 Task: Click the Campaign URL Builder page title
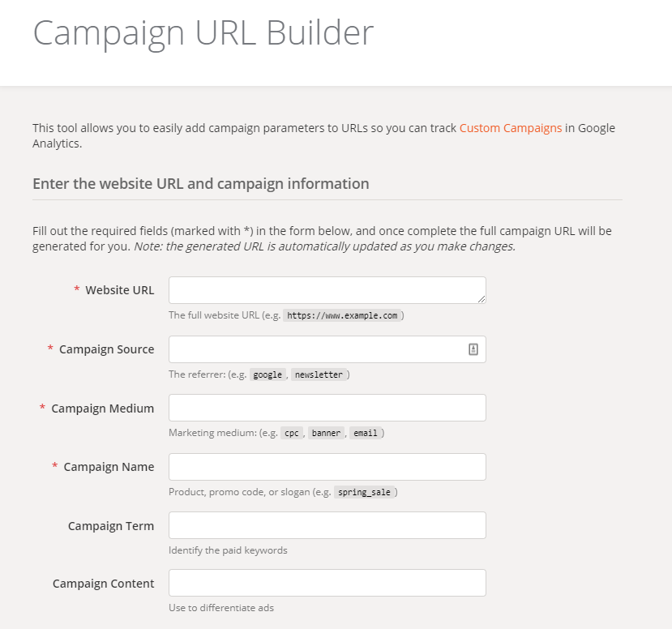203,33
